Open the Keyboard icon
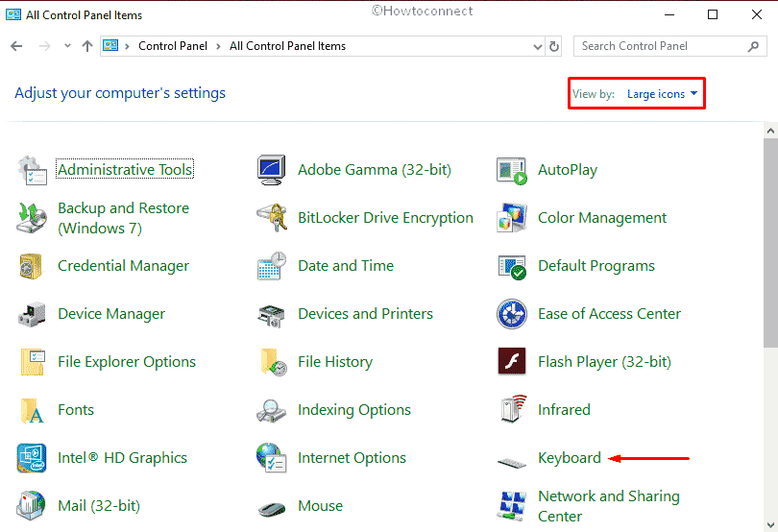Image resolution: width=778 pixels, height=532 pixels. [512, 463]
